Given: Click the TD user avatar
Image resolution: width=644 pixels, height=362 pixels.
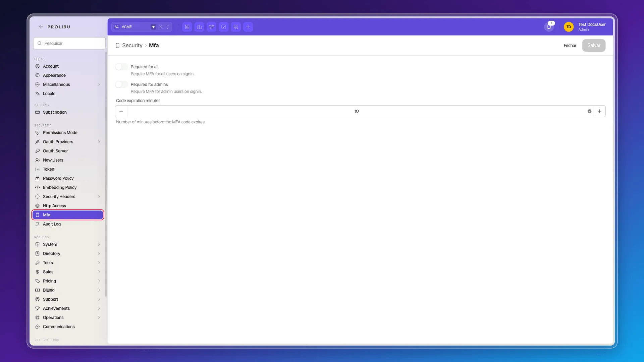Looking at the screenshot, I should (x=569, y=27).
